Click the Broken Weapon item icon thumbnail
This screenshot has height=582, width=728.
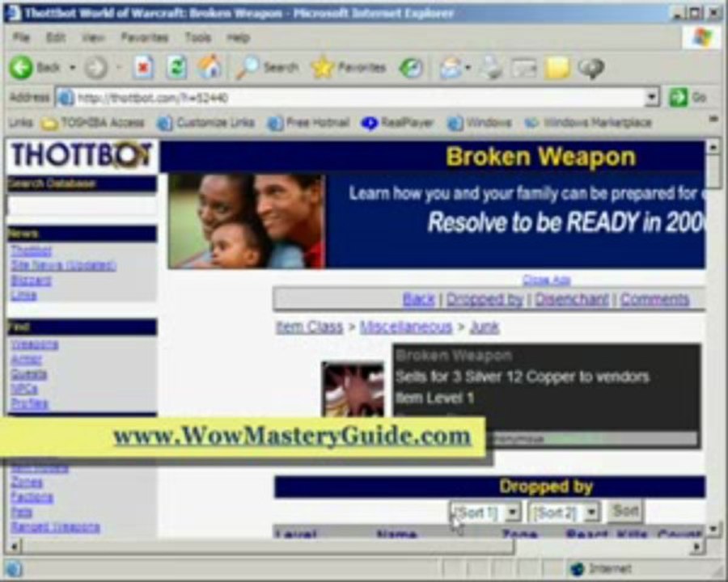[353, 389]
